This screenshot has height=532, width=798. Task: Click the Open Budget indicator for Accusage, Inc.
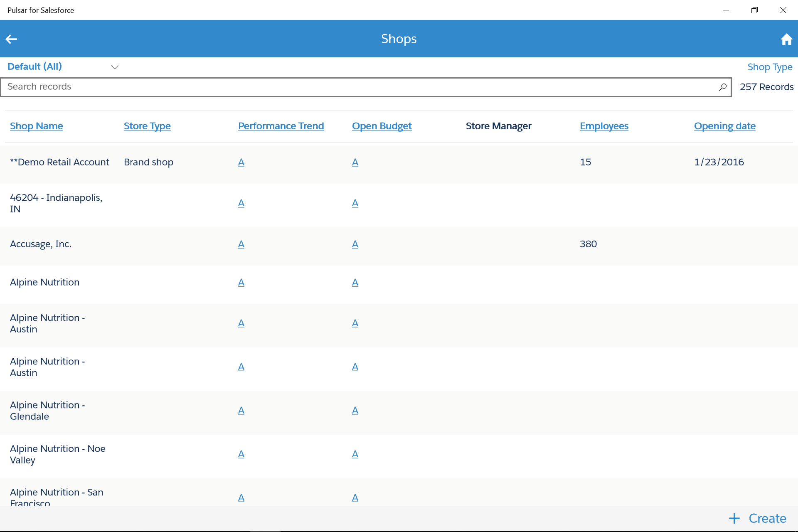point(355,244)
